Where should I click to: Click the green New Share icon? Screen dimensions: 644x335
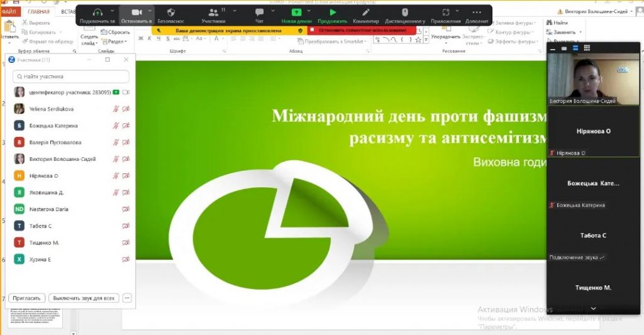click(296, 13)
